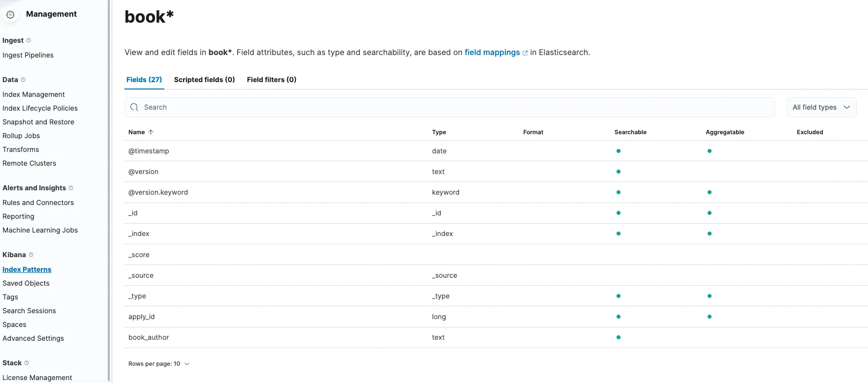Image resolution: width=868 pixels, height=383 pixels.
Task: Sort by the Name column arrow
Action: [151, 132]
